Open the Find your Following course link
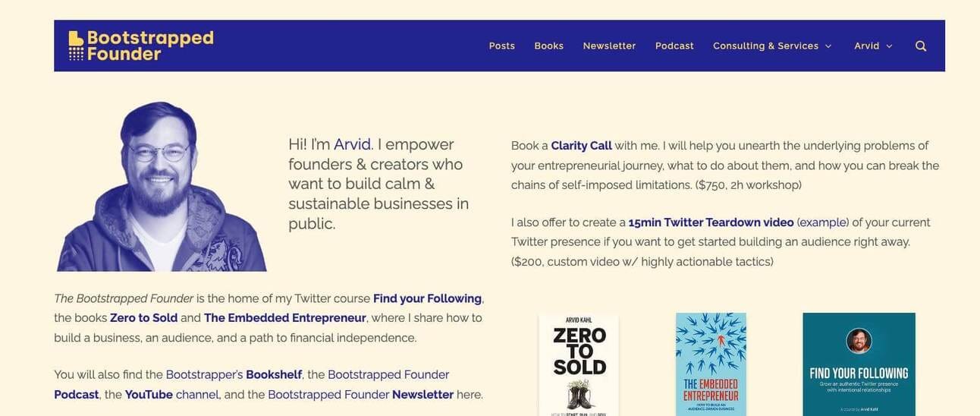 point(427,298)
